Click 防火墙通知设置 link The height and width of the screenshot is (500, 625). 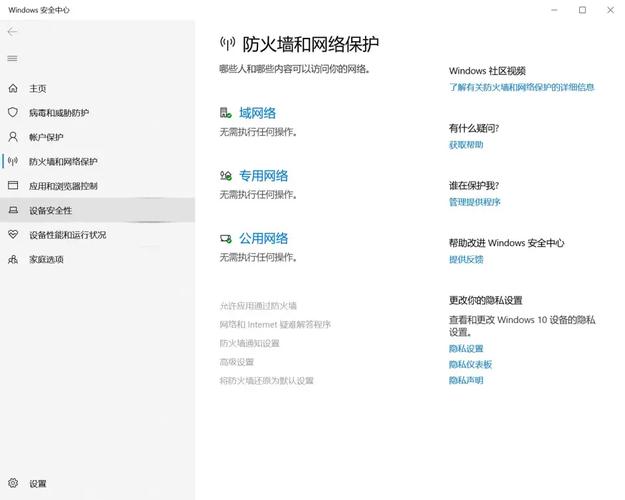(250, 343)
